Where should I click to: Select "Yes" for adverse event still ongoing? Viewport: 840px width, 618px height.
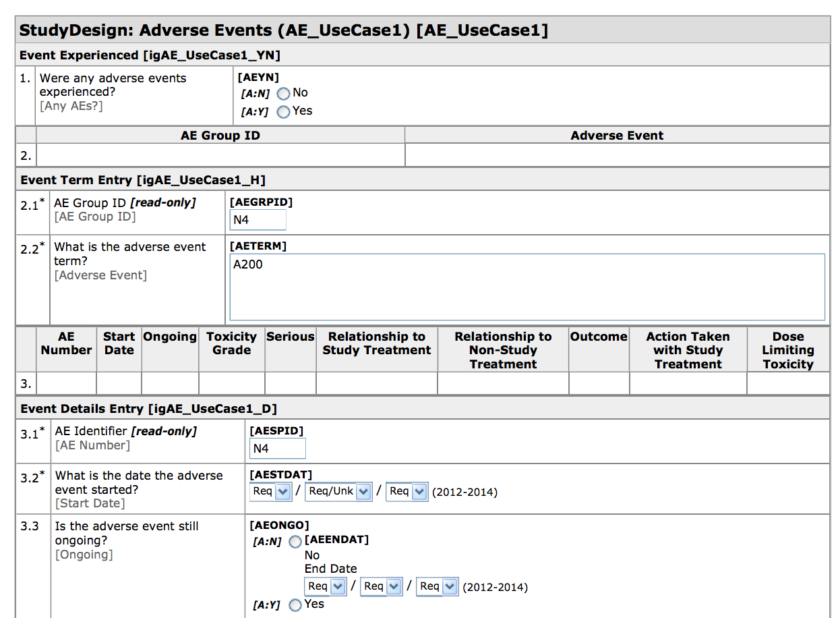(x=295, y=605)
